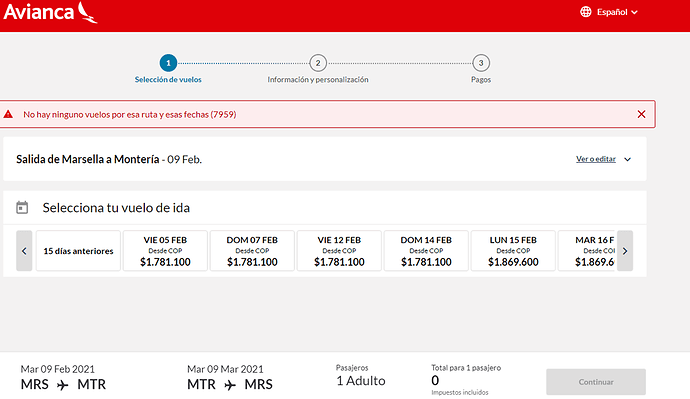
Task: Click the calendar icon beside Selecciona tu vuelo
Action: click(x=22, y=207)
